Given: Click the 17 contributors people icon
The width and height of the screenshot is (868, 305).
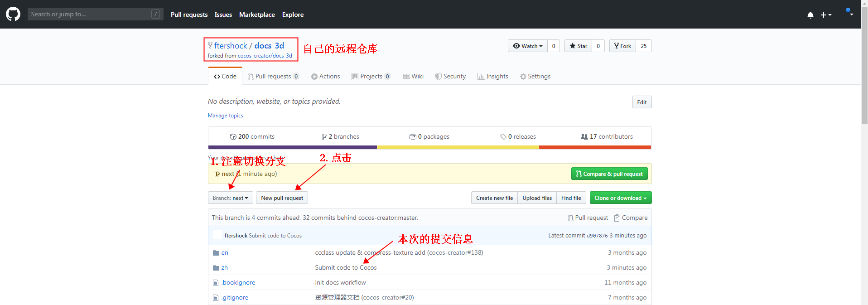Looking at the screenshot, I should pyautogui.click(x=584, y=136).
